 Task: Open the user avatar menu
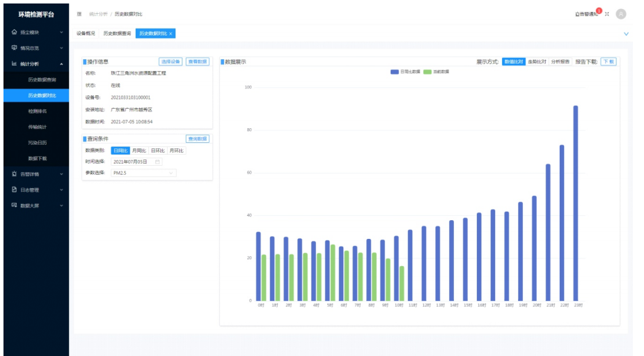(x=621, y=14)
